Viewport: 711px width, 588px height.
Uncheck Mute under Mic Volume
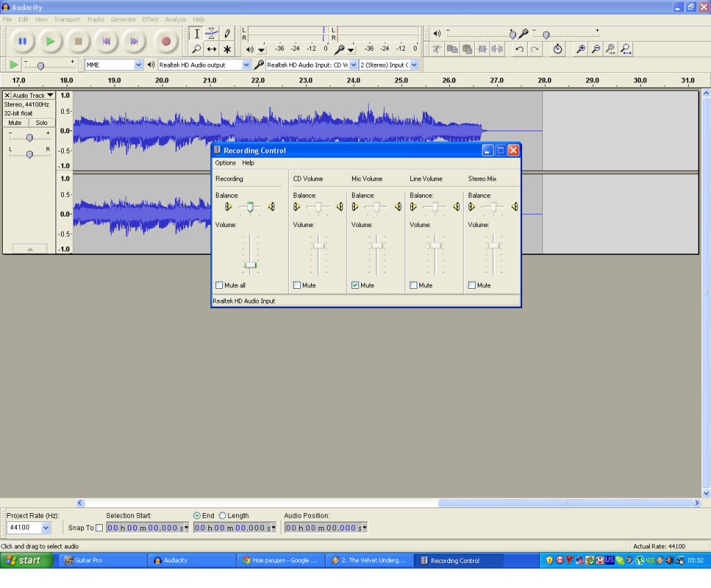click(355, 285)
